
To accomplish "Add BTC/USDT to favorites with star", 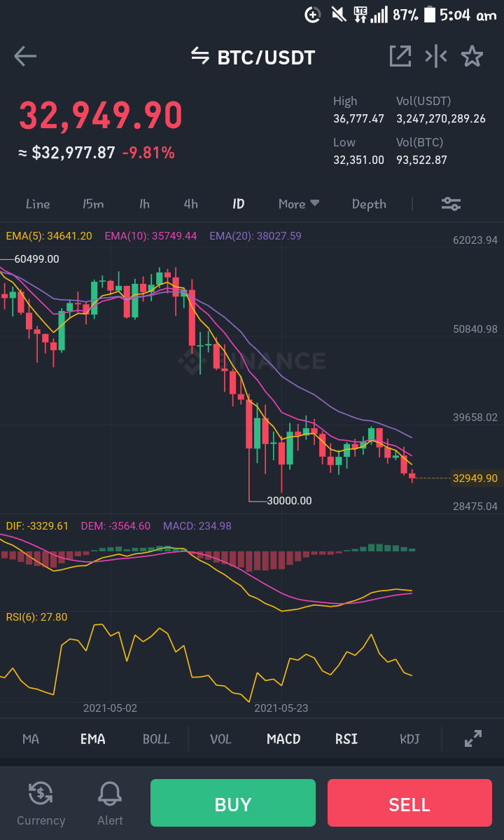I will pos(472,56).
